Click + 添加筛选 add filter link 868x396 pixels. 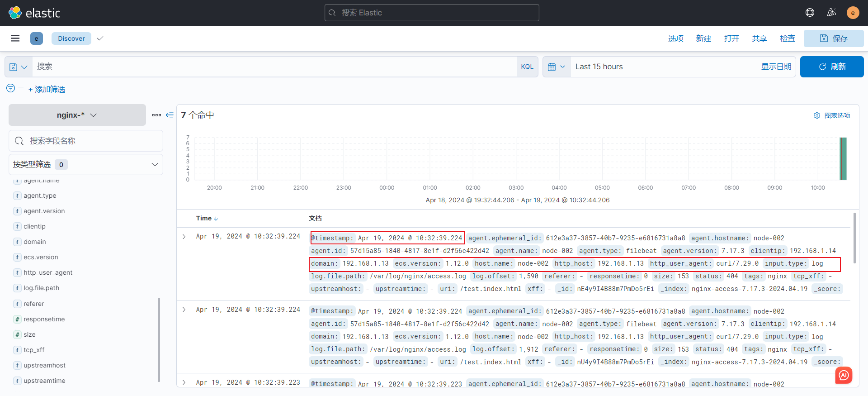pyautogui.click(x=47, y=90)
